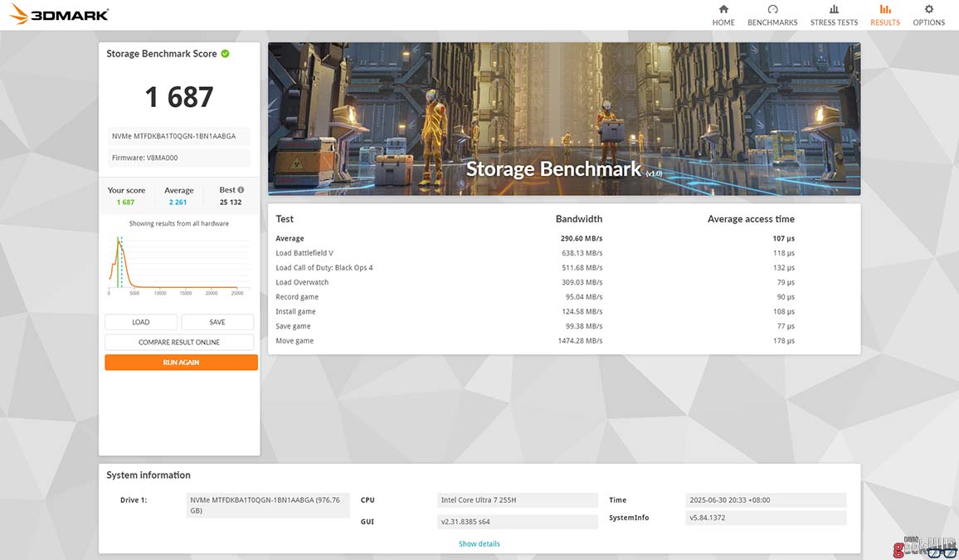Screen dimensions: 959x560
Task: Open the BENCHMARKS menu label
Action: click(x=772, y=22)
